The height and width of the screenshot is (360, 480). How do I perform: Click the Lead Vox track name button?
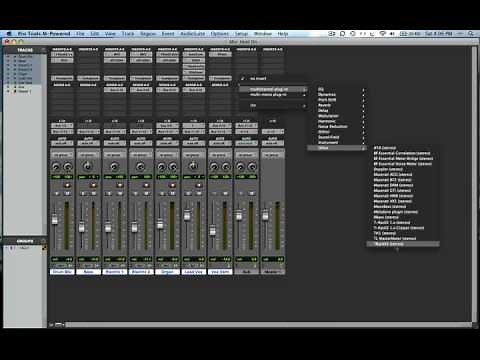pos(193,272)
